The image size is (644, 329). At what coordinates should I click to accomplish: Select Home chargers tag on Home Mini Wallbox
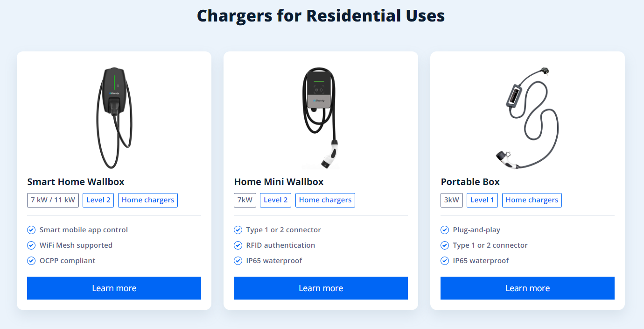pos(325,200)
